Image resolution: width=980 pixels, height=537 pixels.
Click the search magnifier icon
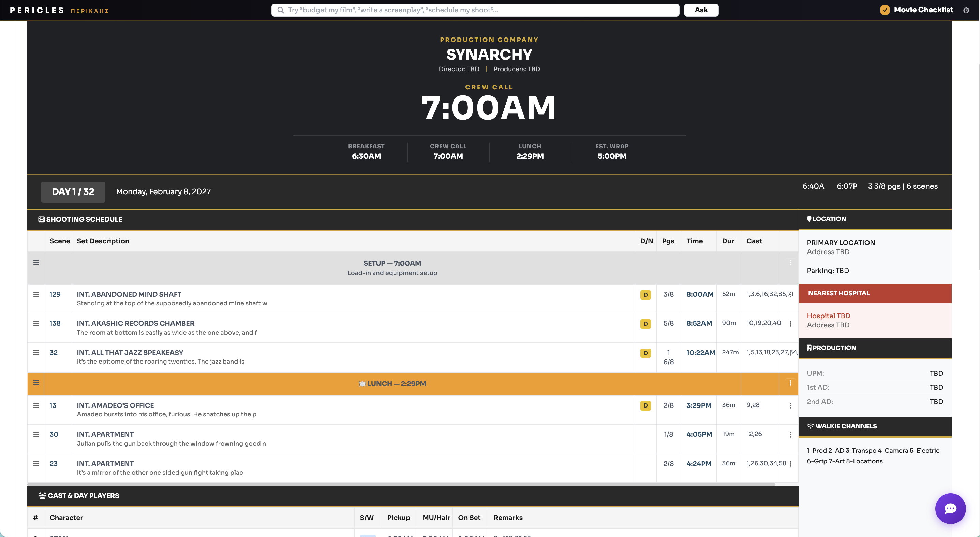point(280,10)
